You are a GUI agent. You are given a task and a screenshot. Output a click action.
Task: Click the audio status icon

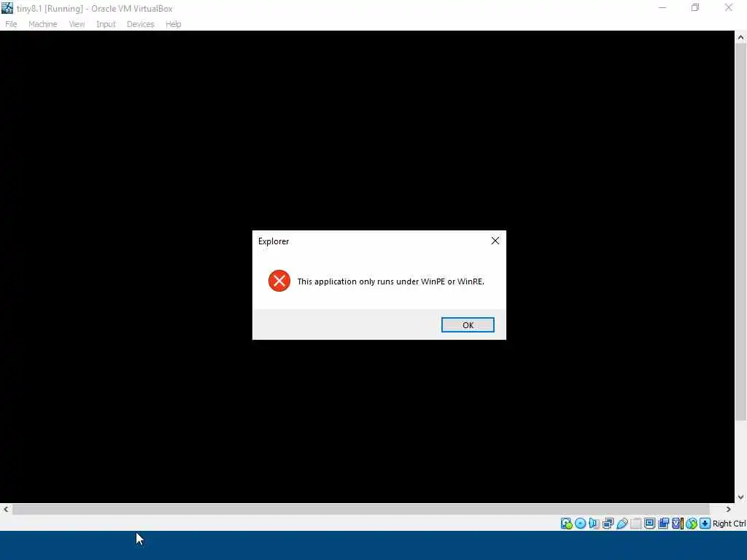594,524
